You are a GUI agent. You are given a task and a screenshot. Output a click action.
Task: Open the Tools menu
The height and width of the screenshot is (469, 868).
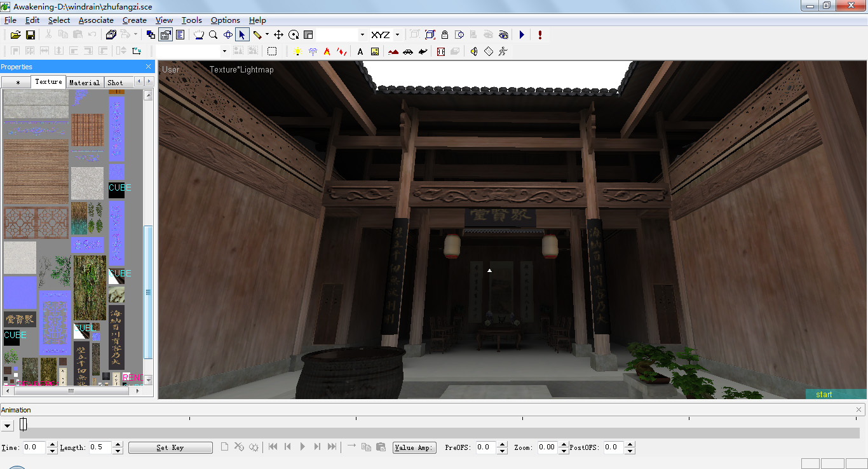[191, 20]
